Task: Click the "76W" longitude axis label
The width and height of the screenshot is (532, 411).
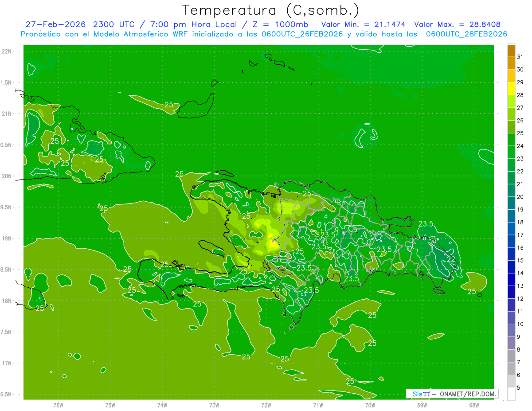Action: coord(58,405)
